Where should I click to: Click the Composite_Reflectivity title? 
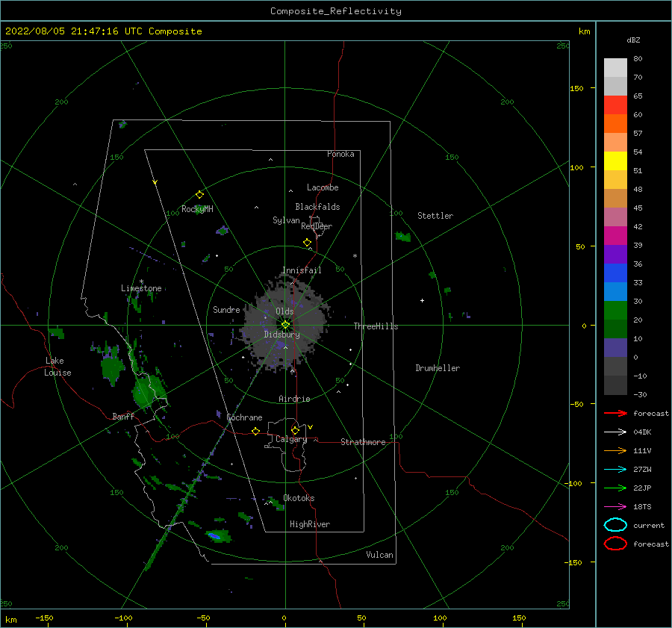pos(336,11)
